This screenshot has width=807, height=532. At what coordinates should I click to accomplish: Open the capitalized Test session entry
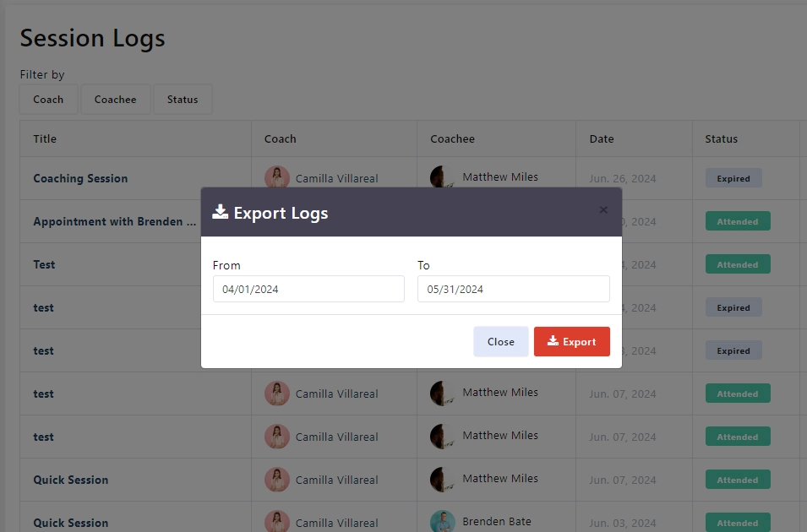[x=44, y=264]
